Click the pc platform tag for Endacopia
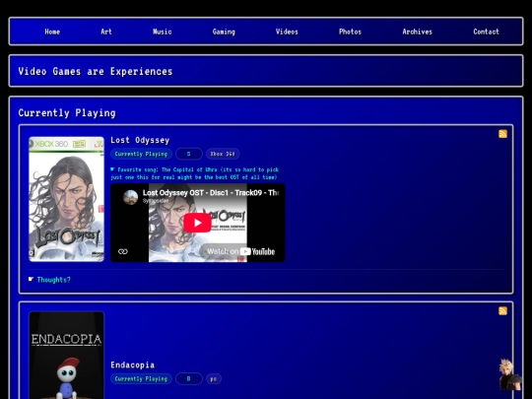The image size is (532, 399). 214,379
